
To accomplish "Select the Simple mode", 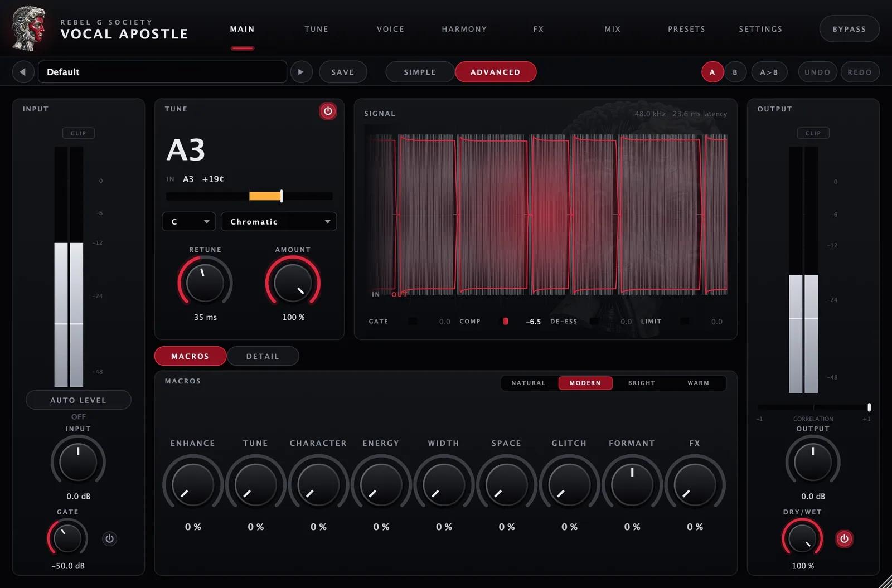I will 420,72.
